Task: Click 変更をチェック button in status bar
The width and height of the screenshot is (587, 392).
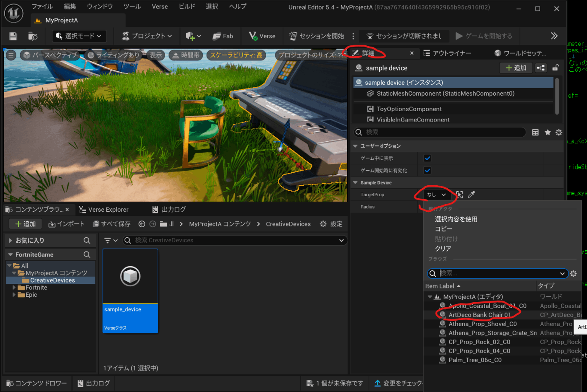Action: [x=399, y=383]
